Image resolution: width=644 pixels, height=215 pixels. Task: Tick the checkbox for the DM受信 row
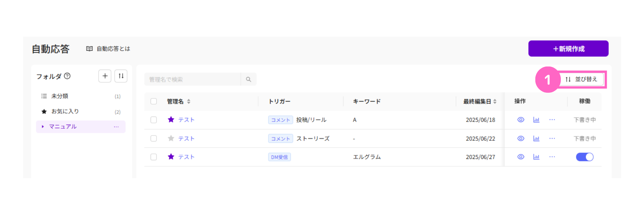[x=154, y=157]
